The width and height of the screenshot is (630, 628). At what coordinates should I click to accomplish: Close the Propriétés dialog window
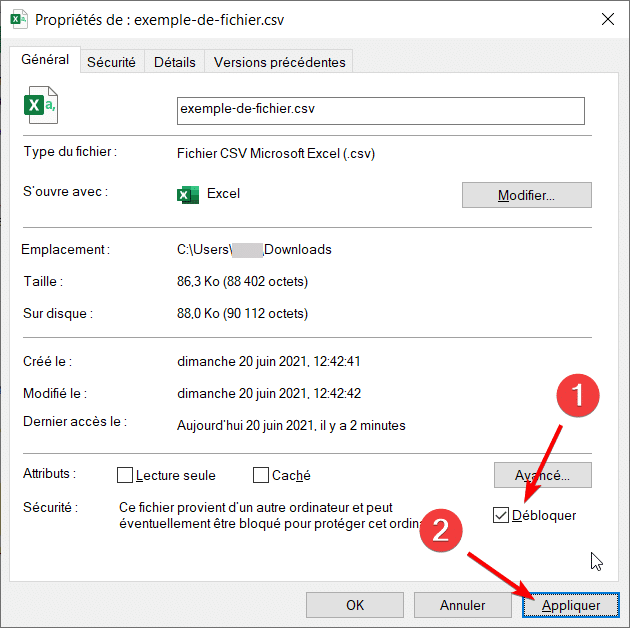click(606, 19)
